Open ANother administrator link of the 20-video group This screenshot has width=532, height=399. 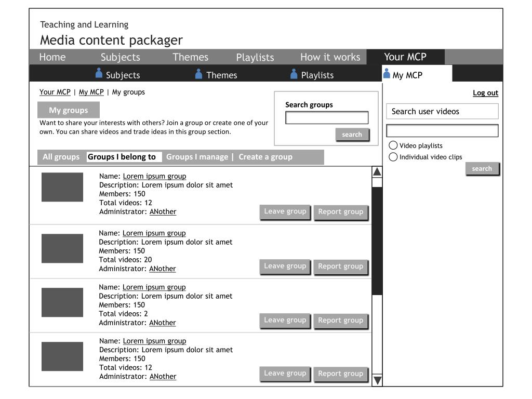point(163,269)
